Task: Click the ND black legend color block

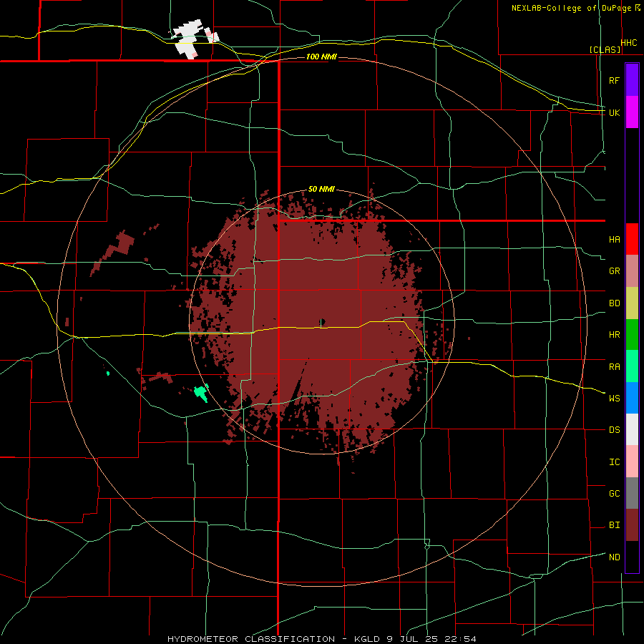Action: [x=632, y=557]
